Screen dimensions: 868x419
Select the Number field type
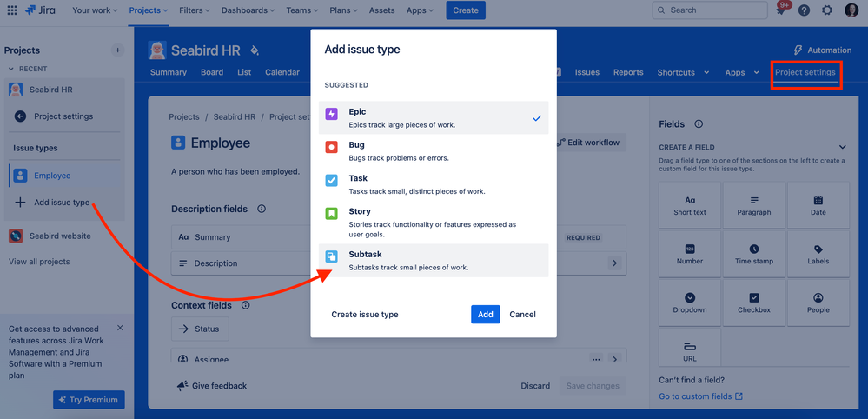pyautogui.click(x=690, y=254)
